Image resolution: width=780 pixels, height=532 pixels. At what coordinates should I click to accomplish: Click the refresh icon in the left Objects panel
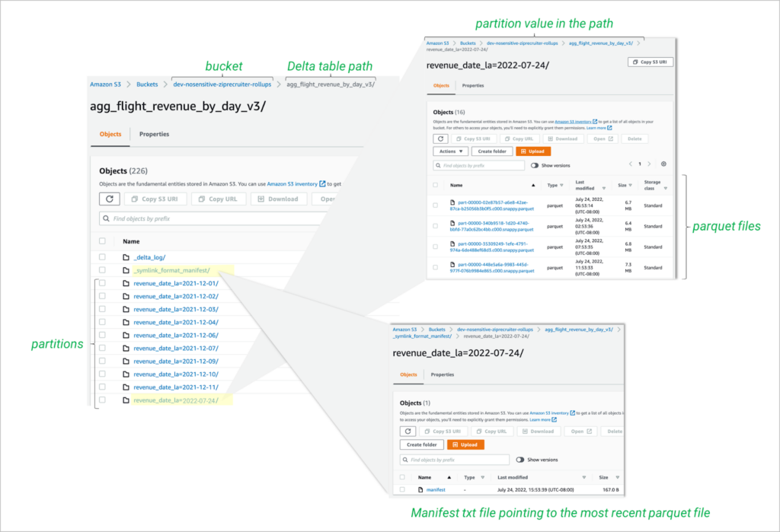[x=110, y=199]
